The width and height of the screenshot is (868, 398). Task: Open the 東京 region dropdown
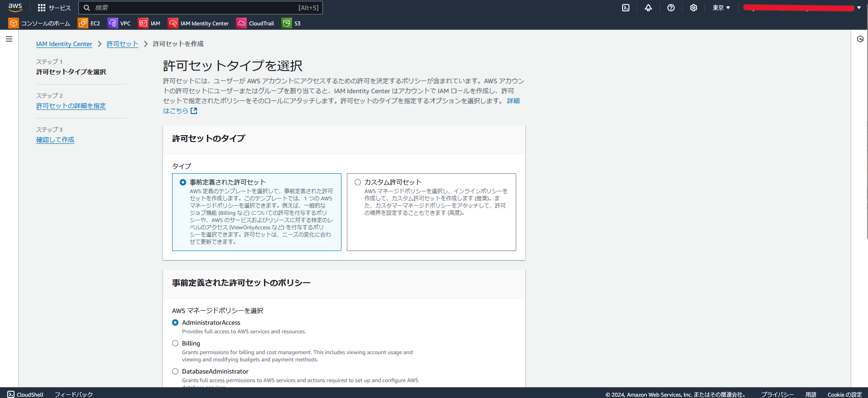click(x=721, y=8)
